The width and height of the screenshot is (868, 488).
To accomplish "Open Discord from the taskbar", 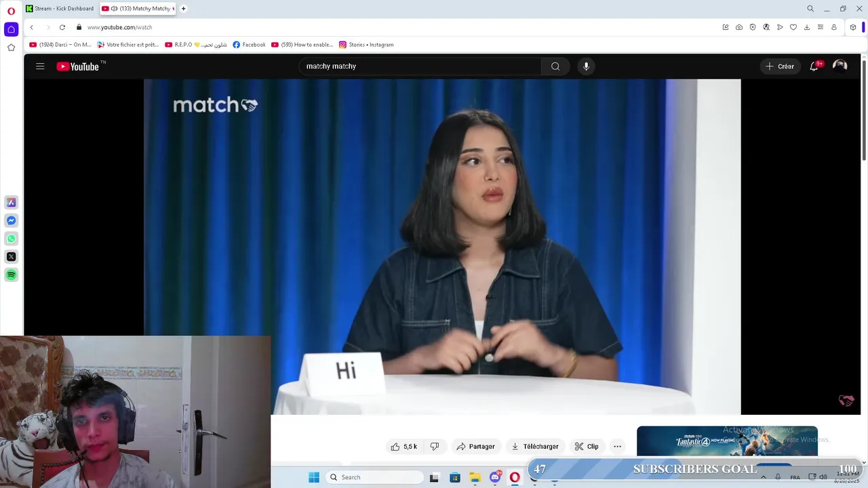I will pos(496,477).
